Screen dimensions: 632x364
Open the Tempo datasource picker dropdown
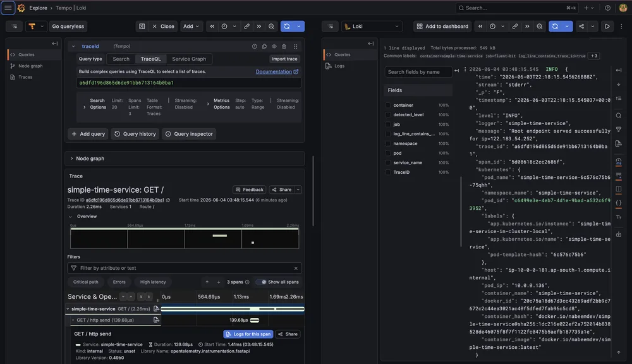pos(36,26)
